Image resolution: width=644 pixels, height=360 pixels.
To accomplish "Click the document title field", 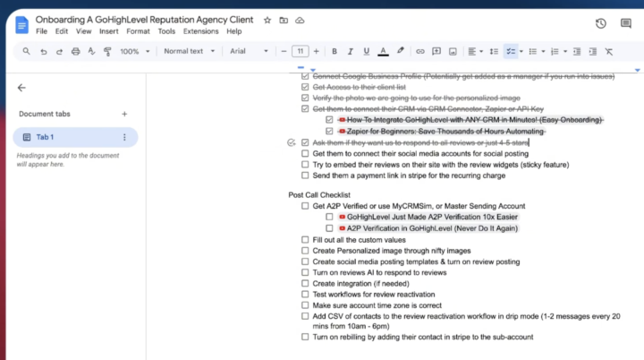I will 144,20.
